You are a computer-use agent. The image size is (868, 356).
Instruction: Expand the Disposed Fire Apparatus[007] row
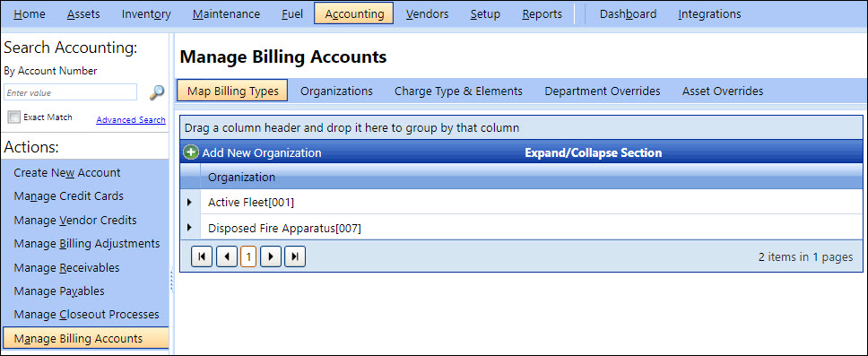tap(190, 228)
